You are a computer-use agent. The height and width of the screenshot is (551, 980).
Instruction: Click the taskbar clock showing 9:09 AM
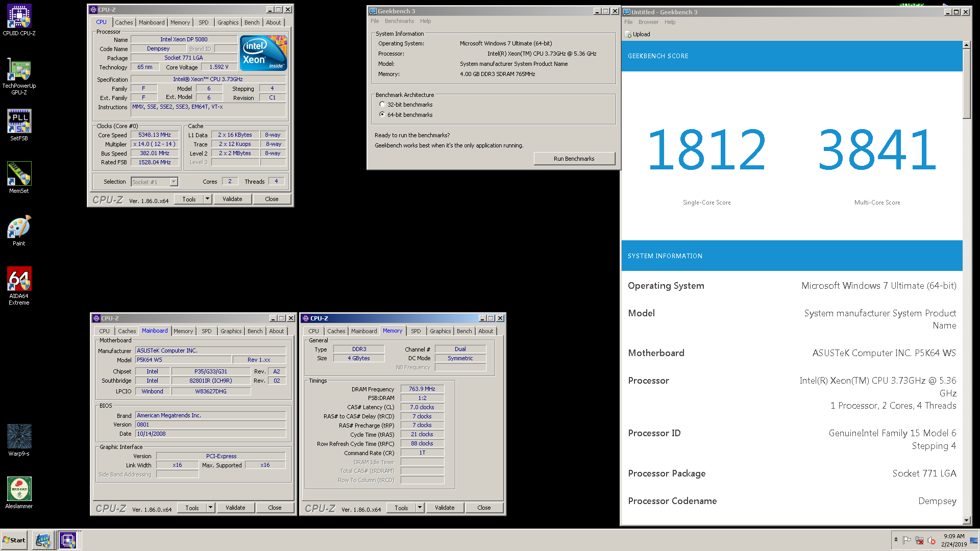pos(953,540)
